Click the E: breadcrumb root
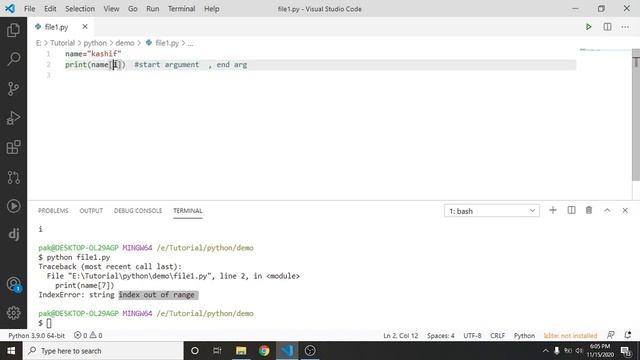This screenshot has width=640, height=360. click(x=38, y=43)
